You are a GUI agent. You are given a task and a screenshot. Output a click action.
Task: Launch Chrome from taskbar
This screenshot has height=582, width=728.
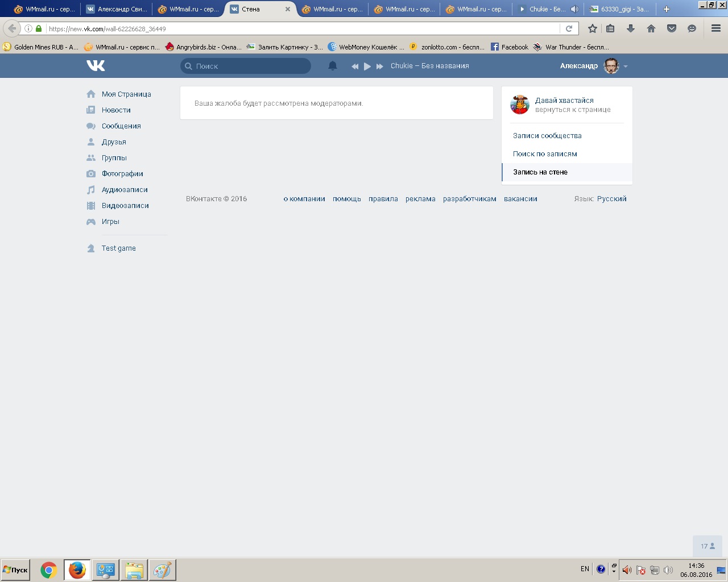click(x=49, y=570)
